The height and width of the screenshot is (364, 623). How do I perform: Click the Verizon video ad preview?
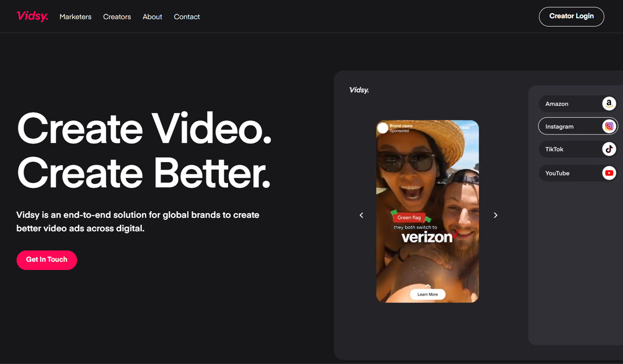click(x=428, y=211)
